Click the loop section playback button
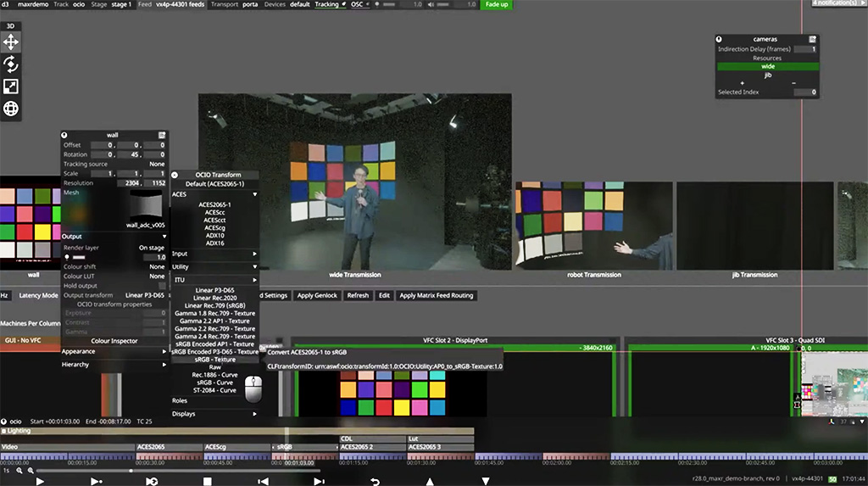 (152, 481)
